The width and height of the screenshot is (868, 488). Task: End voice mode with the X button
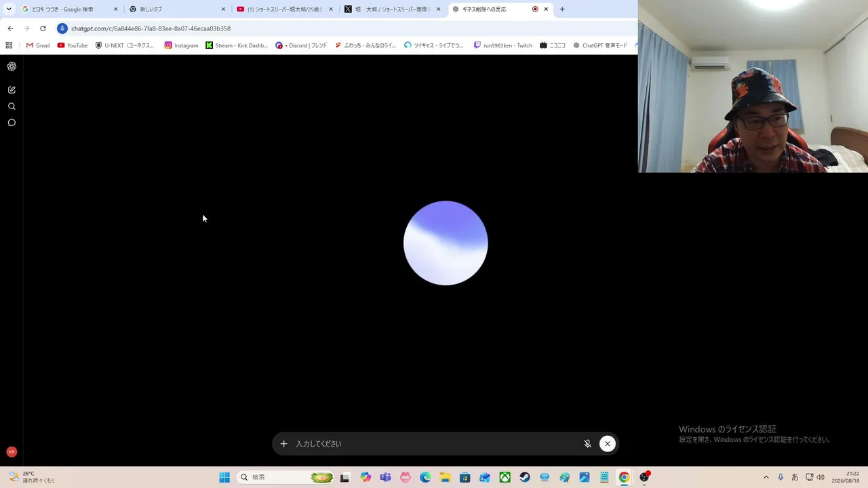coord(608,444)
